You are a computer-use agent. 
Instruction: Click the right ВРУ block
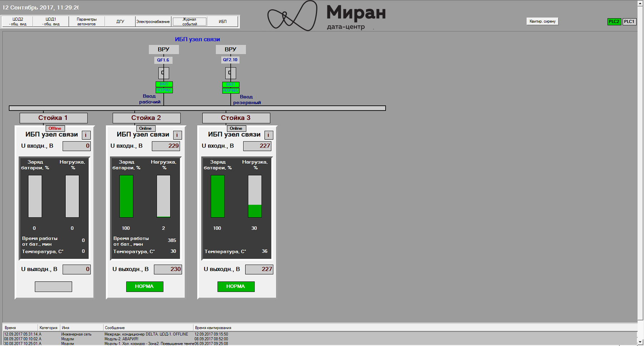point(230,49)
